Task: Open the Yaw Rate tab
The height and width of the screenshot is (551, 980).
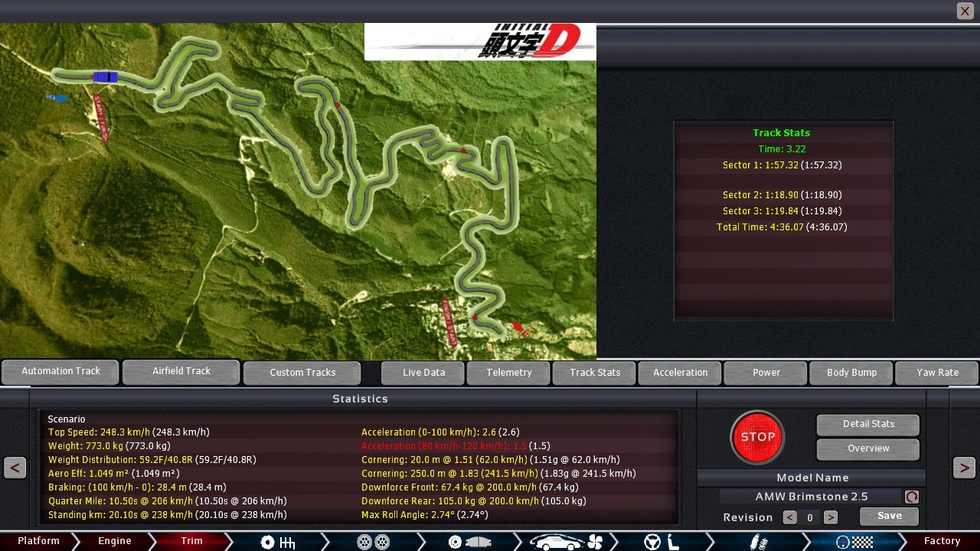Action: point(937,373)
